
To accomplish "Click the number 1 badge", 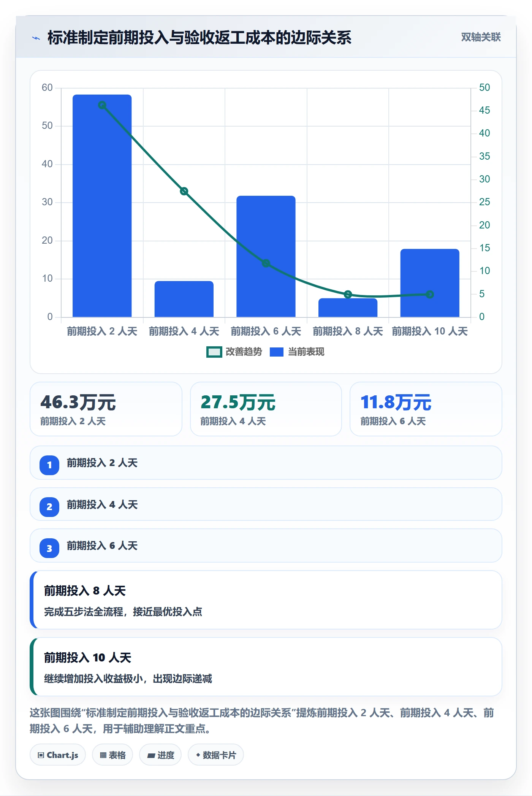I will point(49,465).
